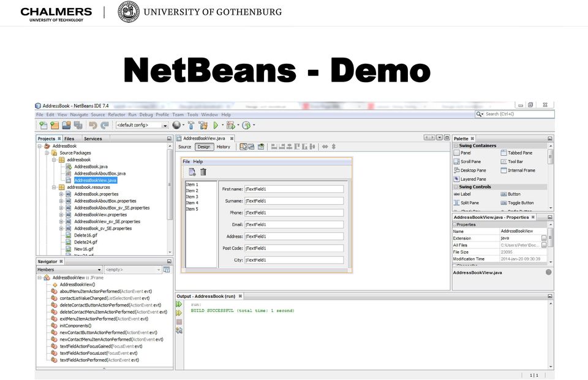Select the First name jTextField1 field

tap(294, 189)
